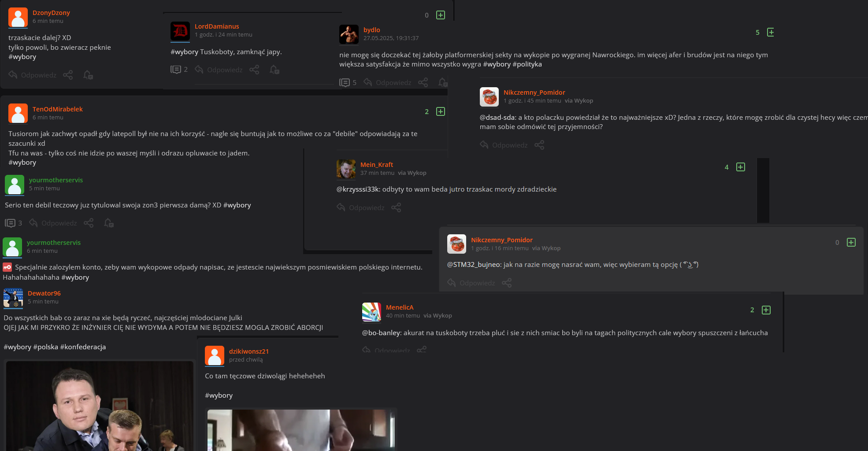
Task: Open the Dewator96 user profile link
Action: (44, 293)
